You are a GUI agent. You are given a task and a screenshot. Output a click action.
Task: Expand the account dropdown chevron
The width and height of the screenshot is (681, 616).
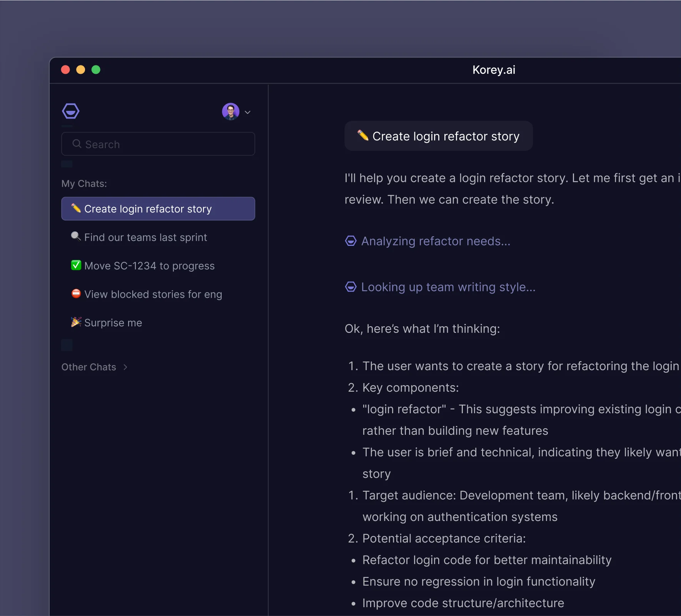pyautogui.click(x=248, y=112)
